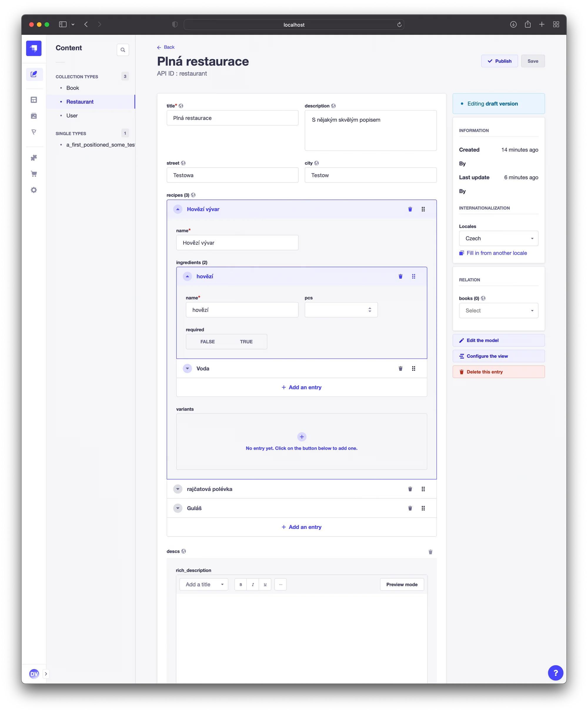
Task: Open Content-Type Builder icon in sidebar
Action: click(34, 100)
